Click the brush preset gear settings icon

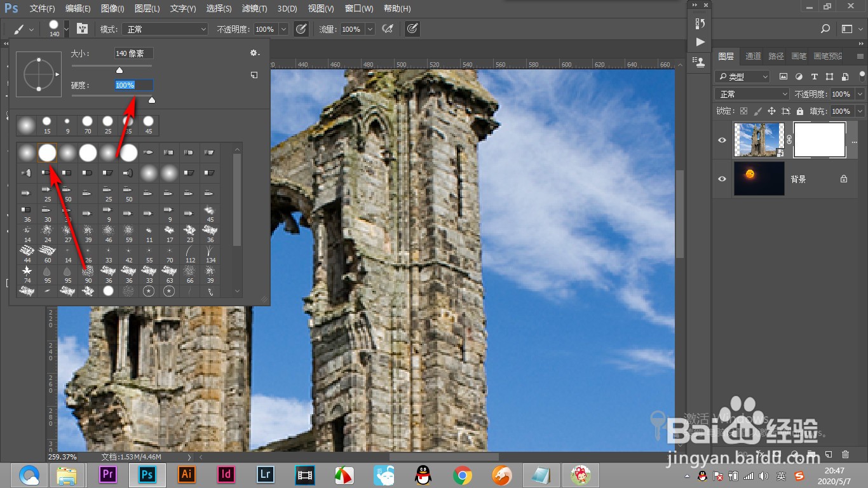(254, 53)
